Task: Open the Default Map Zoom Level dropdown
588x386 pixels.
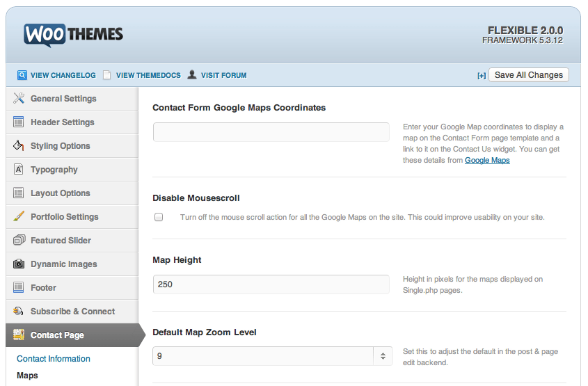Action: 272,356
